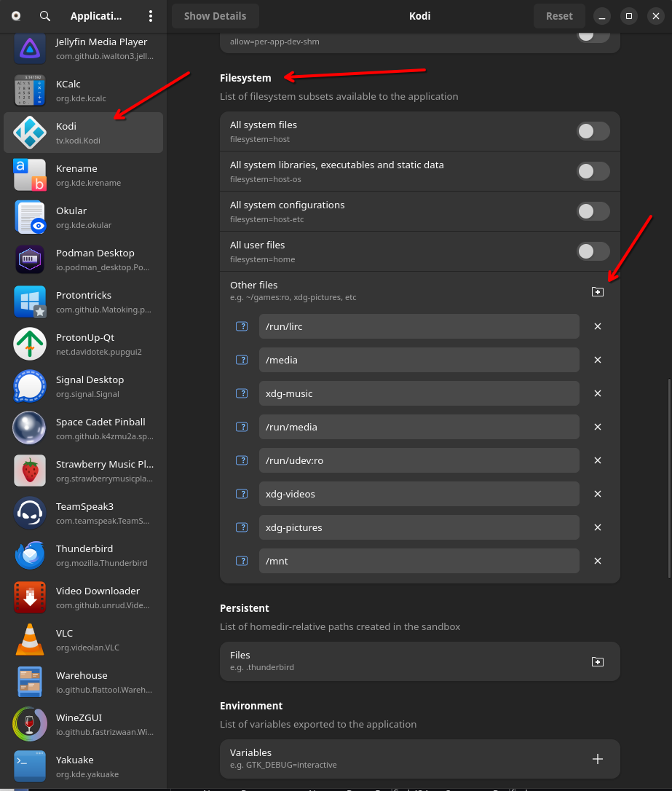
Task: Edit the xdg-videos path field
Action: pos(419,494)
